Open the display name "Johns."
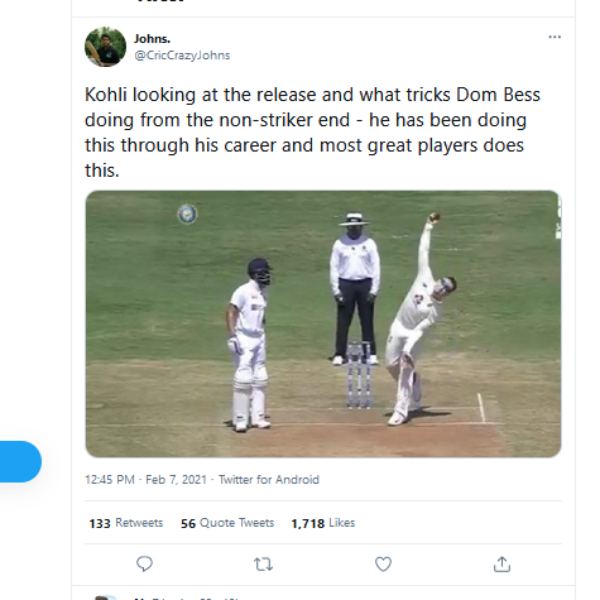This screenshot has height=600, width=600. click(152, 39)
